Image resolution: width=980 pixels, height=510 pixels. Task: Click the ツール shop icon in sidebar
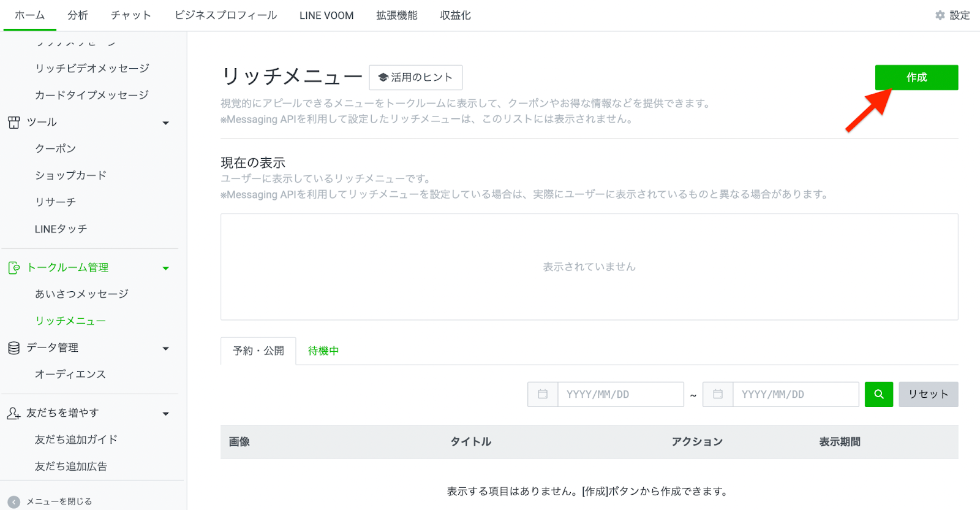point(13,123)
